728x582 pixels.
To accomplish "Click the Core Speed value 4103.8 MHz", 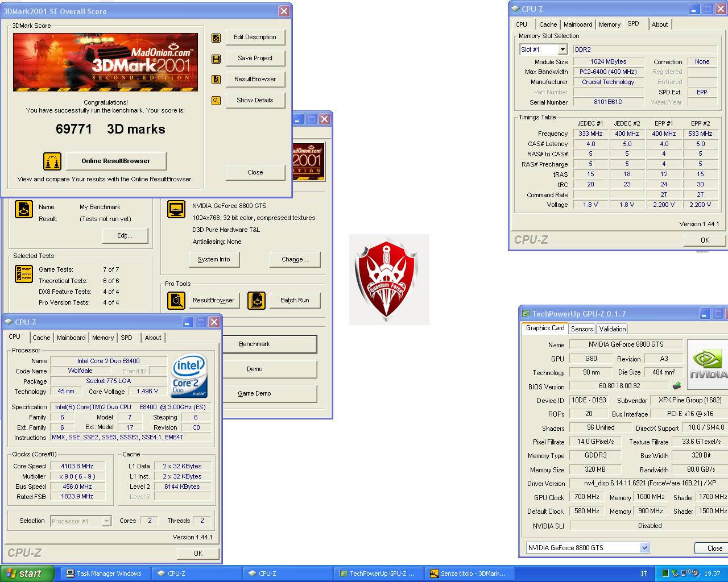I will point(77,466).
